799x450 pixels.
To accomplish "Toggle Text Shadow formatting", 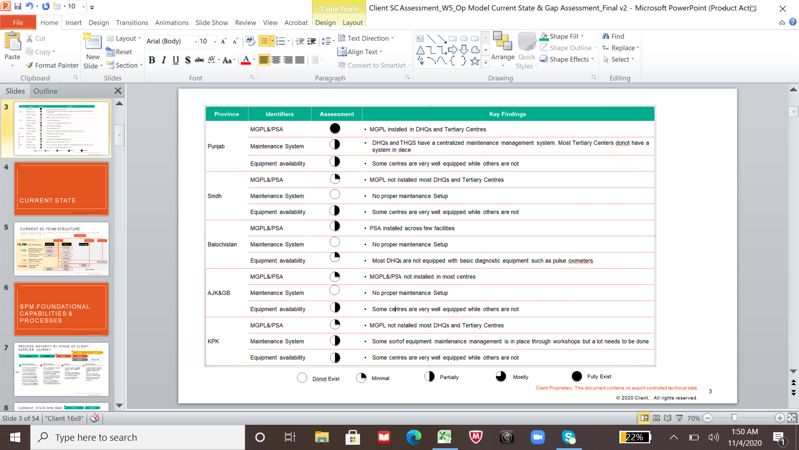I will point(188,60).
